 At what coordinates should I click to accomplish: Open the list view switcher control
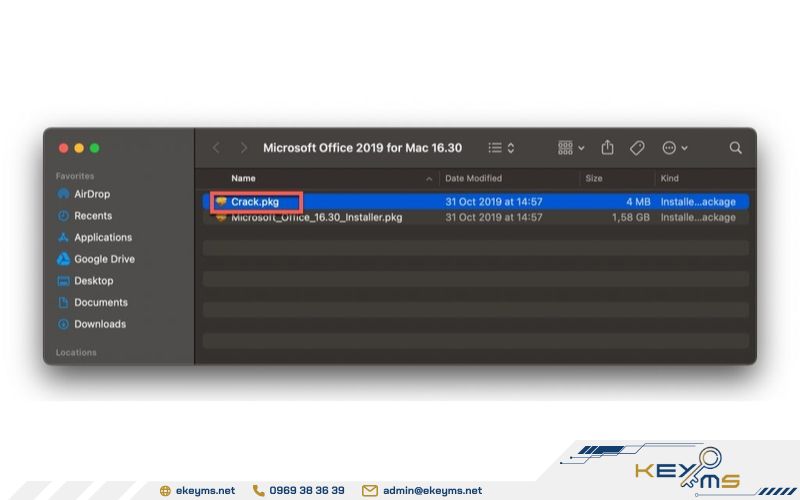(501, 148)
